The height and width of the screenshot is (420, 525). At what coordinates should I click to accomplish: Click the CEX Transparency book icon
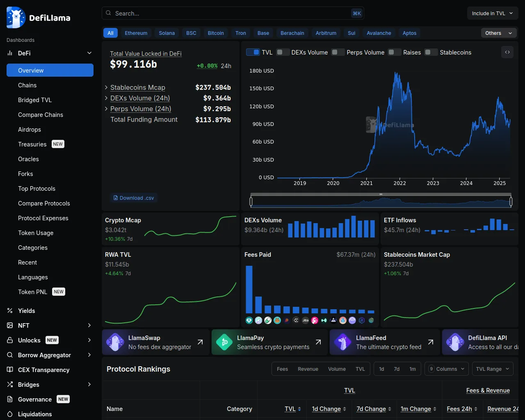pyautogui.click(x=10, y=370)
